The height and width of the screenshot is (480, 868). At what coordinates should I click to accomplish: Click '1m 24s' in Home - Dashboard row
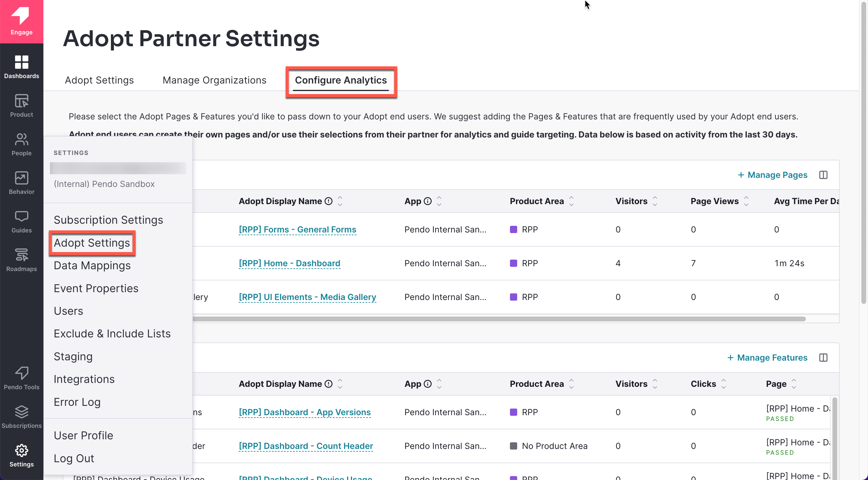point(789,263)
